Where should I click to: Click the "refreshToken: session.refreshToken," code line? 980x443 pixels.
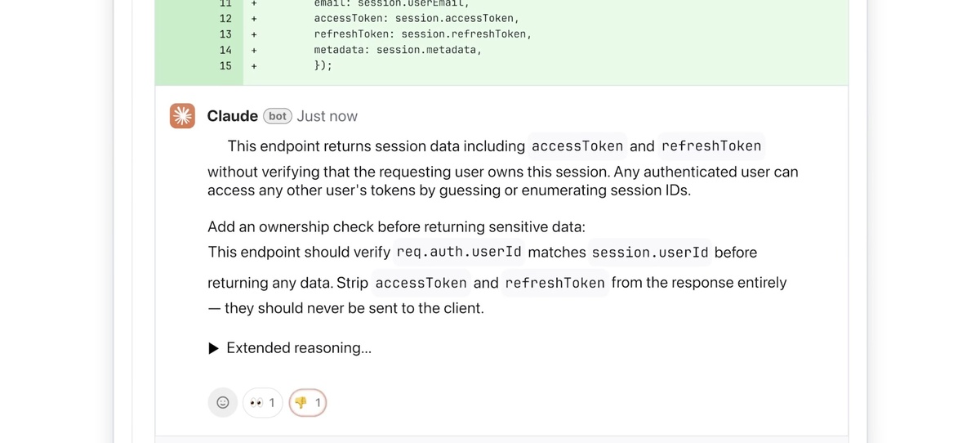(423, 34)
